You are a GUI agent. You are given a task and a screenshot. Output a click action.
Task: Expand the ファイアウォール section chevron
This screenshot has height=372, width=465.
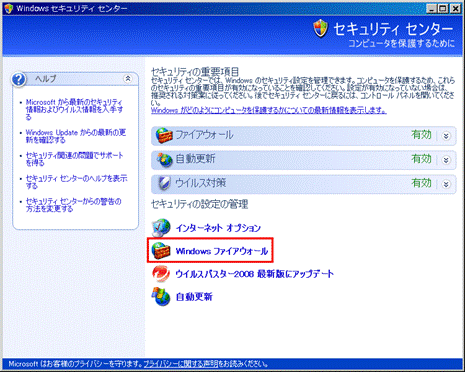coord(446,136)
